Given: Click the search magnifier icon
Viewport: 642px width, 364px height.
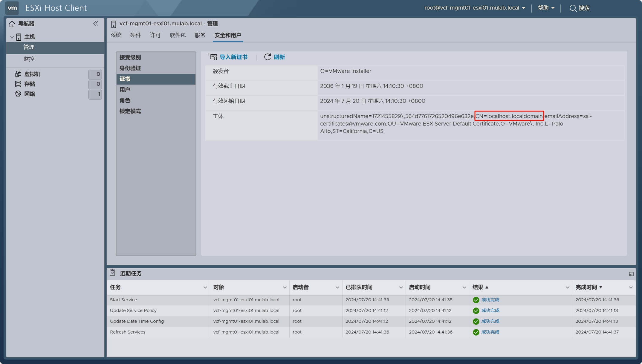Looking at the screenshot, I should tap(573, 8).
